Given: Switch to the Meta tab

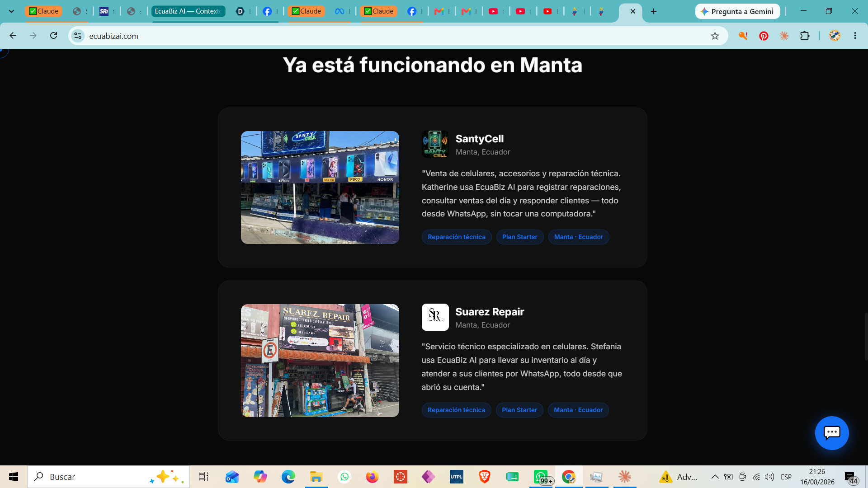Looking at the screenshot, I should 340,11.
